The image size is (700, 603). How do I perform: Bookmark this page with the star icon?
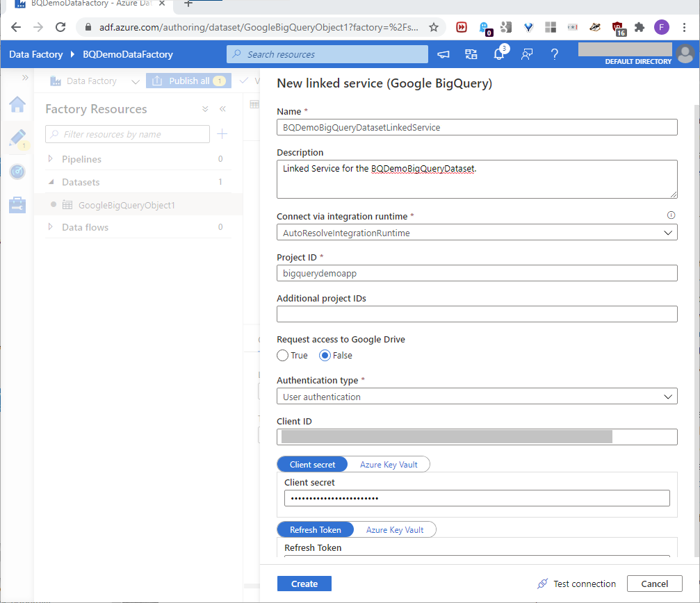point(434,27)
